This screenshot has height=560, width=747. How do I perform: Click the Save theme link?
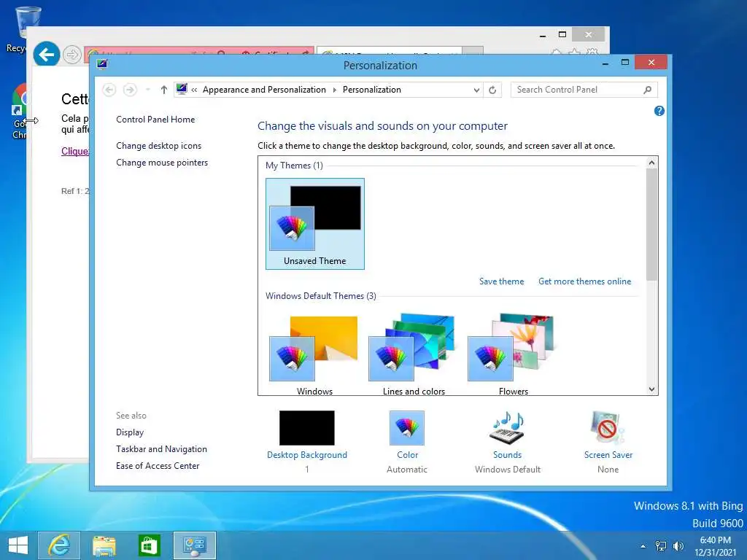coord(502,281)
